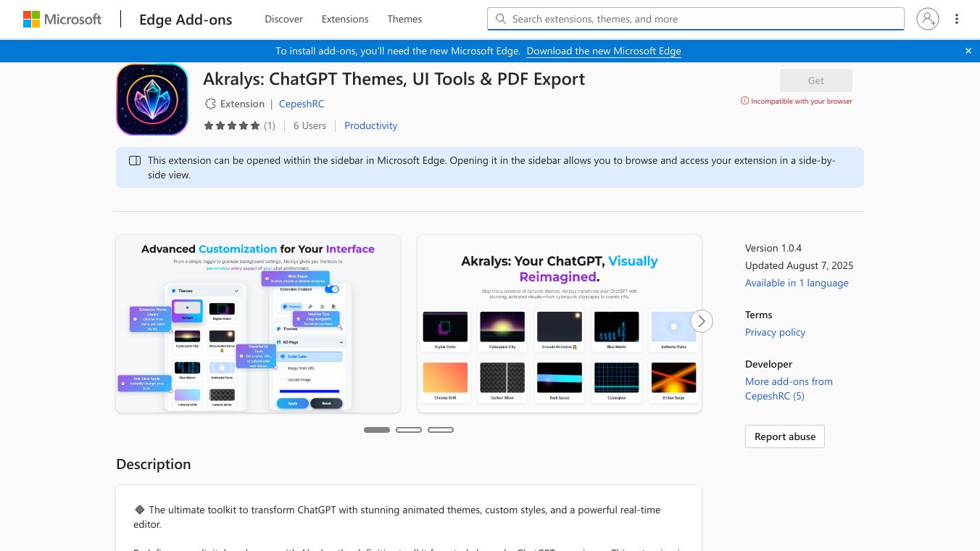Open Available in 1 language link
The height and width of the screenshot is (551, 980).
[x=797, y=283]
